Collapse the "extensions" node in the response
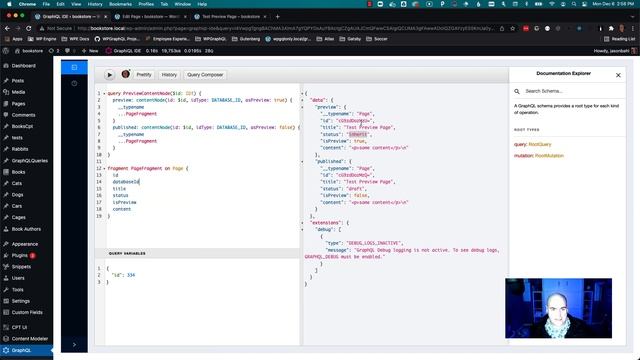640x360 pixels. tap(302, 223)
